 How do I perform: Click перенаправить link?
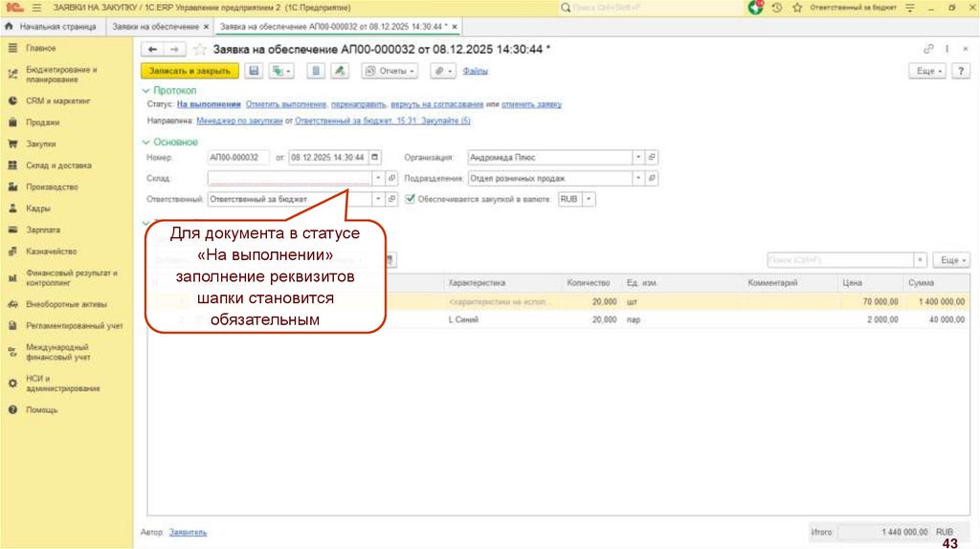coord(358,104)
